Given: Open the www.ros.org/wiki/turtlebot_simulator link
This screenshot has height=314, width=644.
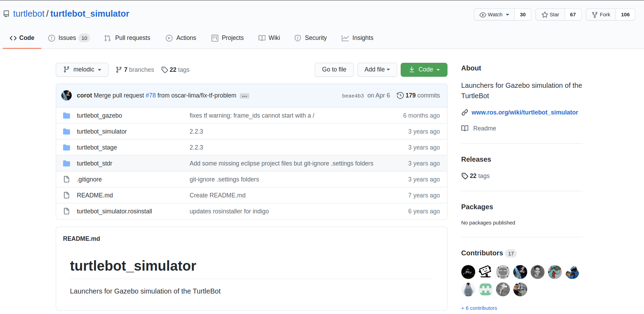Looking at the screenshot, I should click(525, 112).
